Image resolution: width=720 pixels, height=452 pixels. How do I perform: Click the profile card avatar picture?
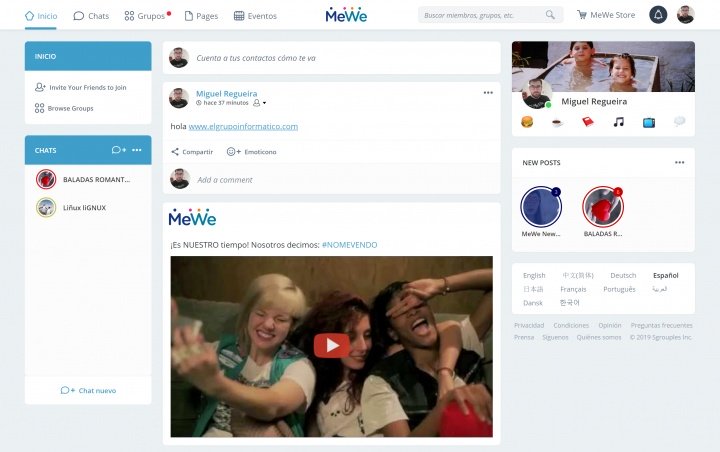point(536,94)
